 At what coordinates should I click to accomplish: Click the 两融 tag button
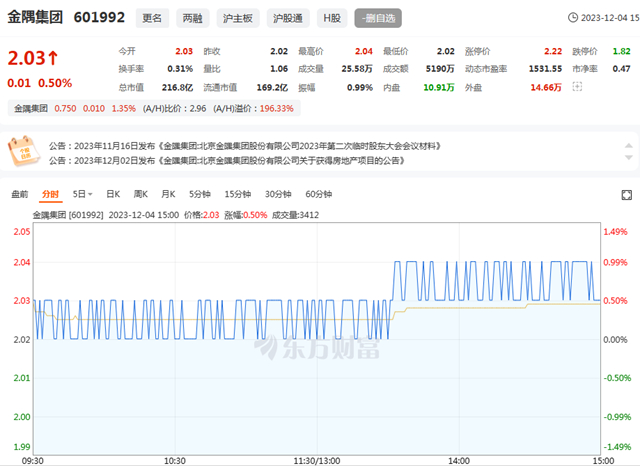pyautogui.click(x=193, y=18)
